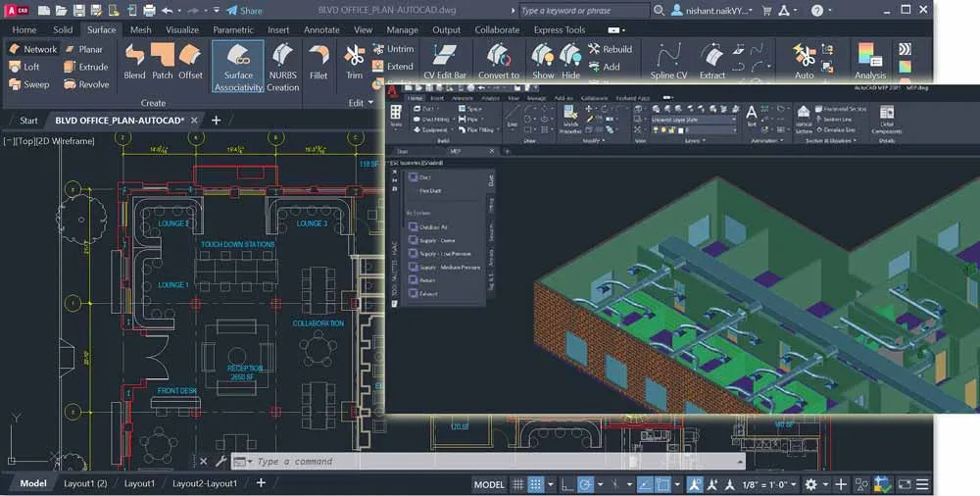Toggle object snap tracking in status bar
Image resolution: width=980 pixels, height=496 pixels.
(x=645, y=484)
